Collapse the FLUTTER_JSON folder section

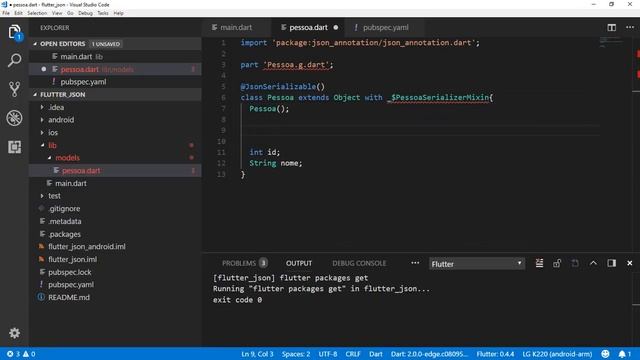tap(35, 94)
